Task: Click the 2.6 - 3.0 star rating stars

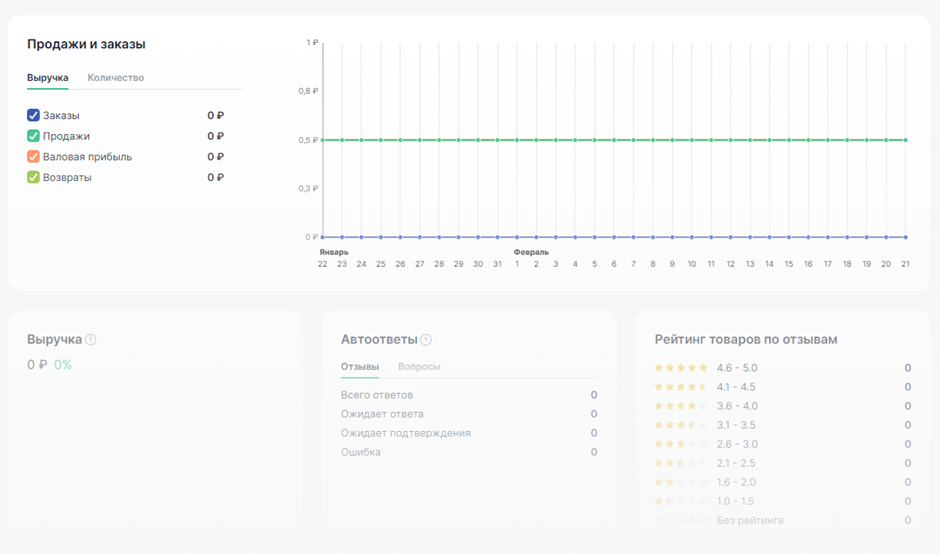Action: coord(680,444)
